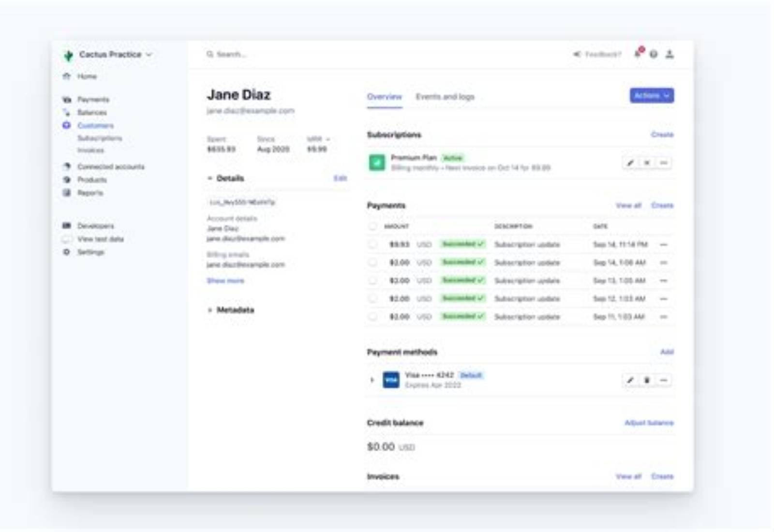The width and height of the screenshot is (774, 532).
Task: Expand the Visa 4242 card details
Action: [x=372, y=380]
